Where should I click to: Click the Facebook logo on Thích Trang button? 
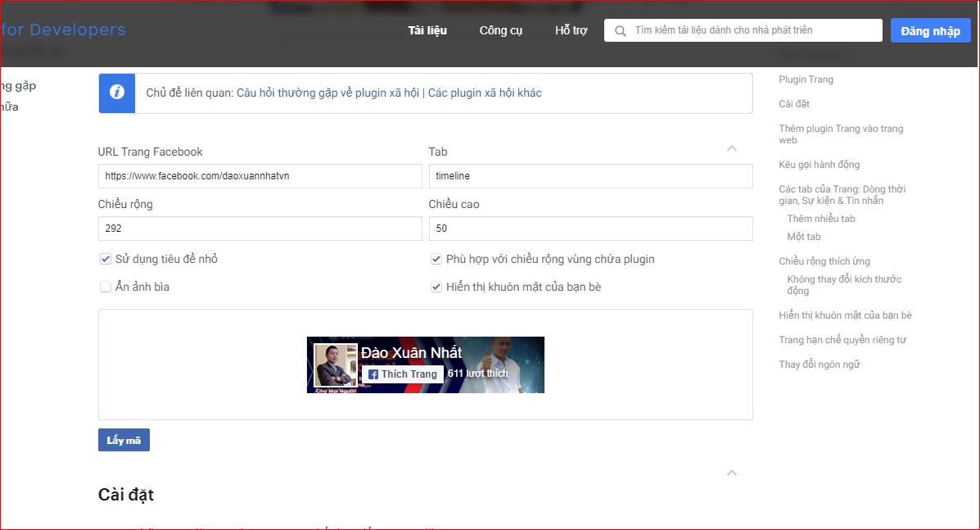click(x=373, y=374)
